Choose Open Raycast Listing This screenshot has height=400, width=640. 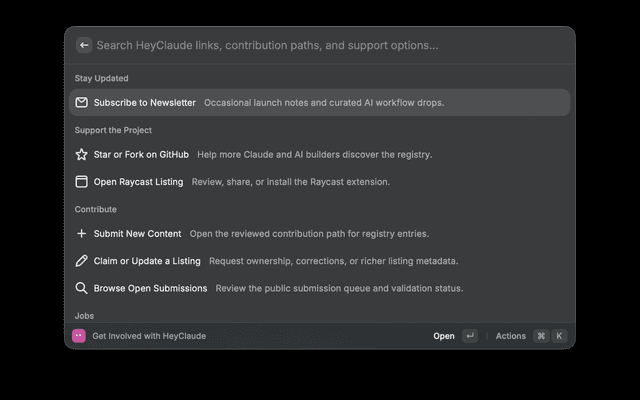[138, 182]
